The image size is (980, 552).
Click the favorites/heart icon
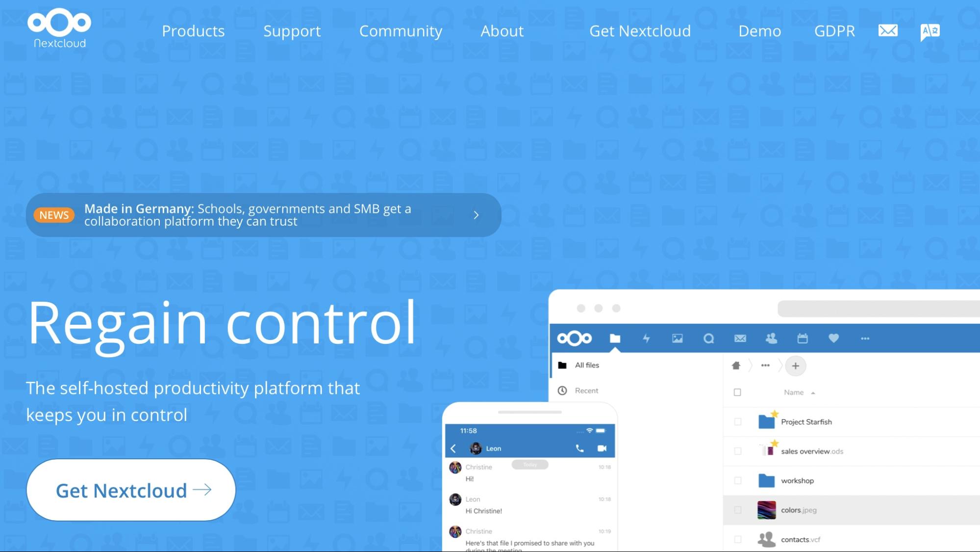tap(832, 339)
